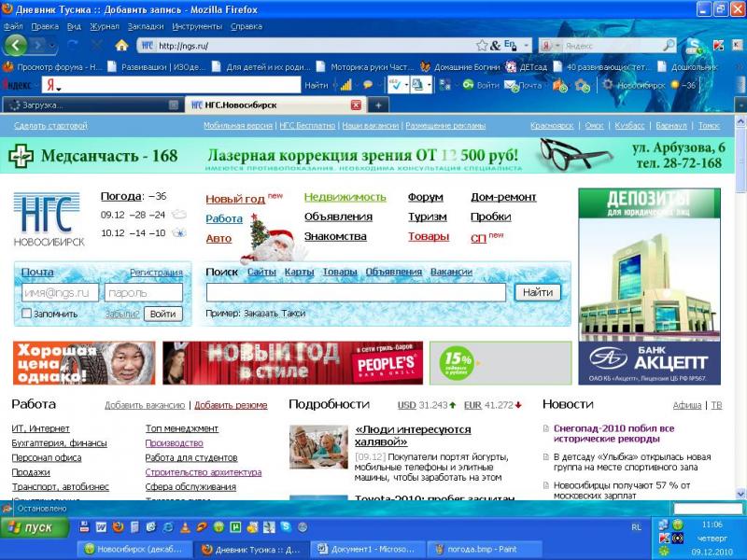Open the list-all-tabs dropdown arrow
The image size is (747, 560).
pos(740,105)
